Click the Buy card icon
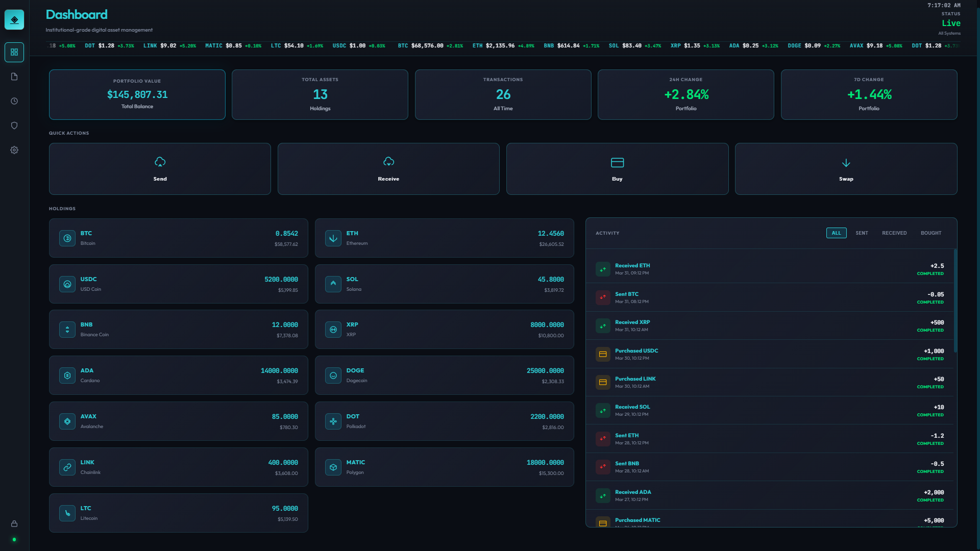Image resolution: width=980 pixels, height=551 pixels. (x=617, y=162)
